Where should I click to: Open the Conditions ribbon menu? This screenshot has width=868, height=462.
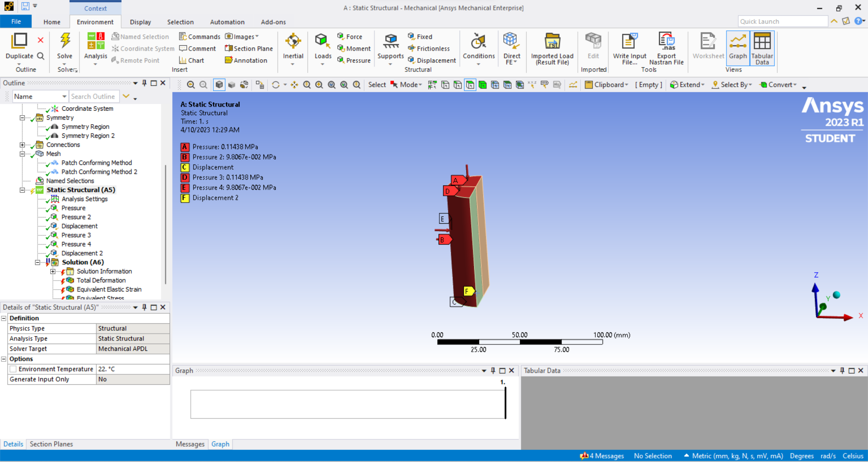pos(479,49)
